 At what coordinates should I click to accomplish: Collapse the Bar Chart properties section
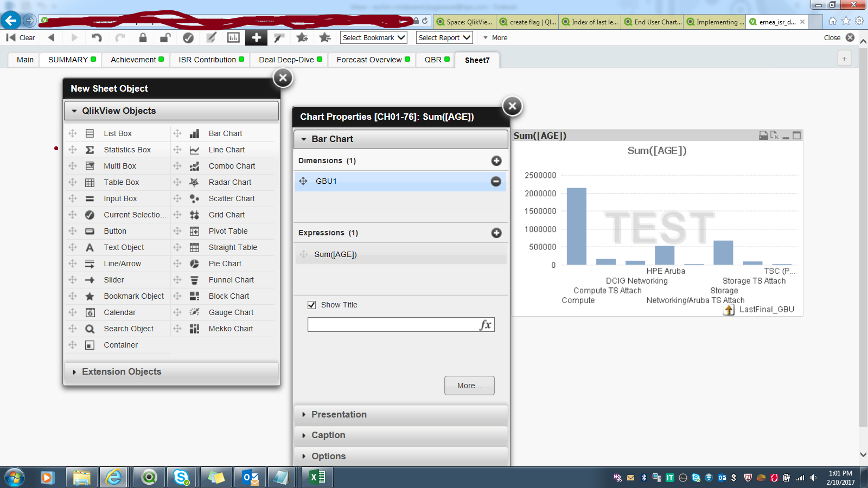coord(401,139)
